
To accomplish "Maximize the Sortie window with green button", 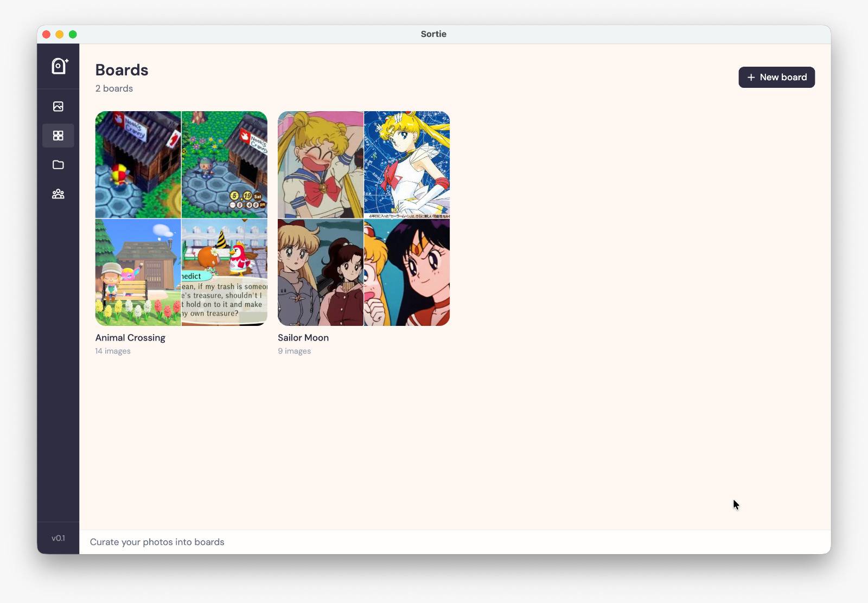I will [73, 34].
